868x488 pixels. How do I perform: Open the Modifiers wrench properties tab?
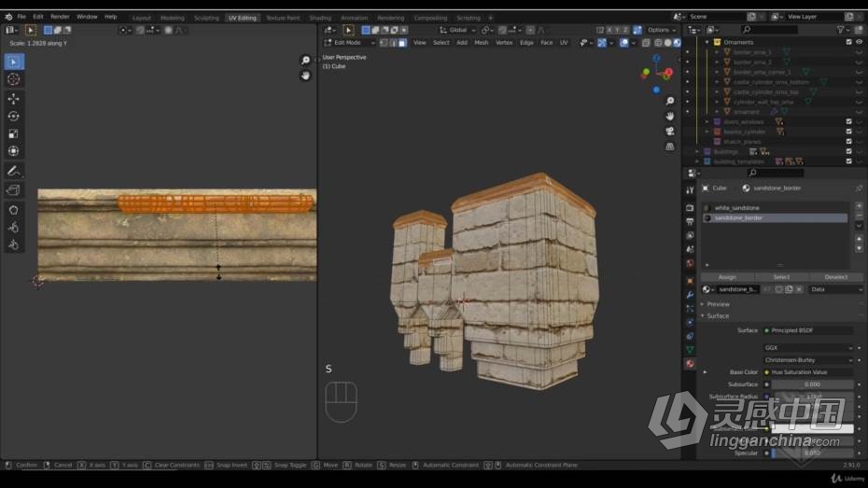coord(690,295)
